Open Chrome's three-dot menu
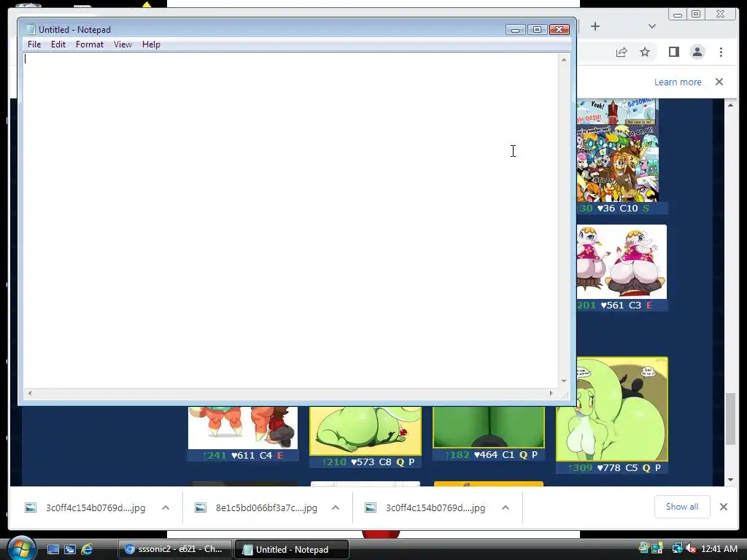Image resolution: width=747 pixels, height=560 pixels. click(x=721, y=52)
